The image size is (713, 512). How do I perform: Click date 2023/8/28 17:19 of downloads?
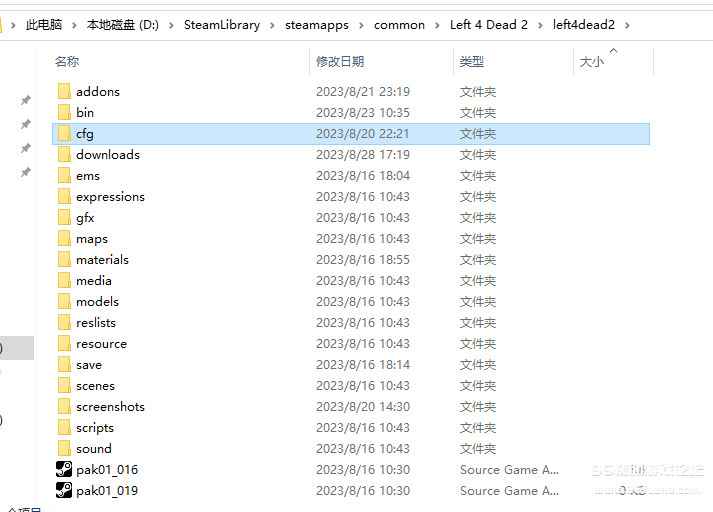[363, 155]
